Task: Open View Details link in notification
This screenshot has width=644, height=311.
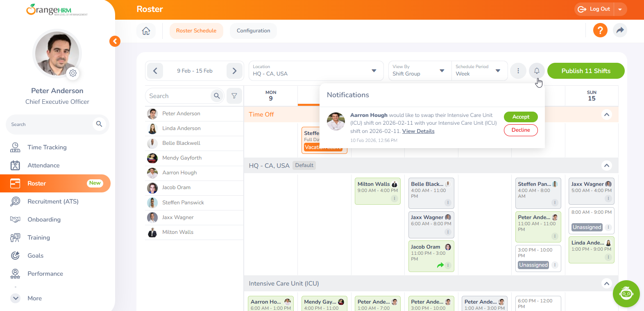Action: pyautogui.click(x=418, y=131)
